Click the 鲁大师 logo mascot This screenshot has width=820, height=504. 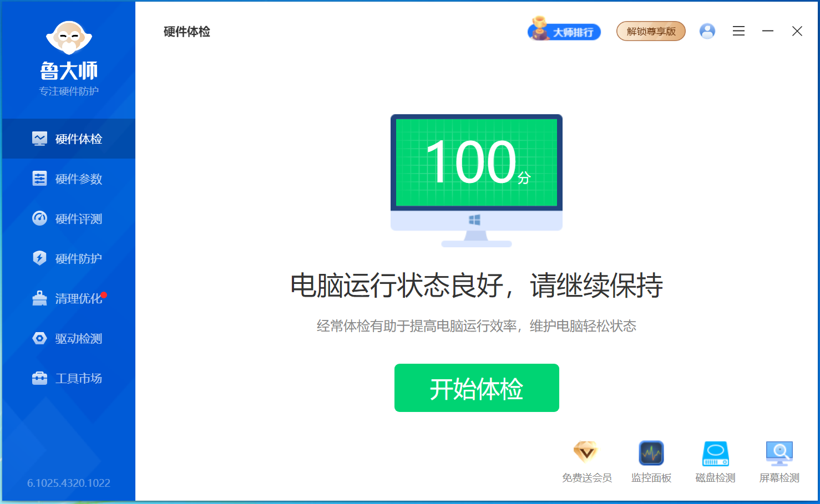click(69, 38)
